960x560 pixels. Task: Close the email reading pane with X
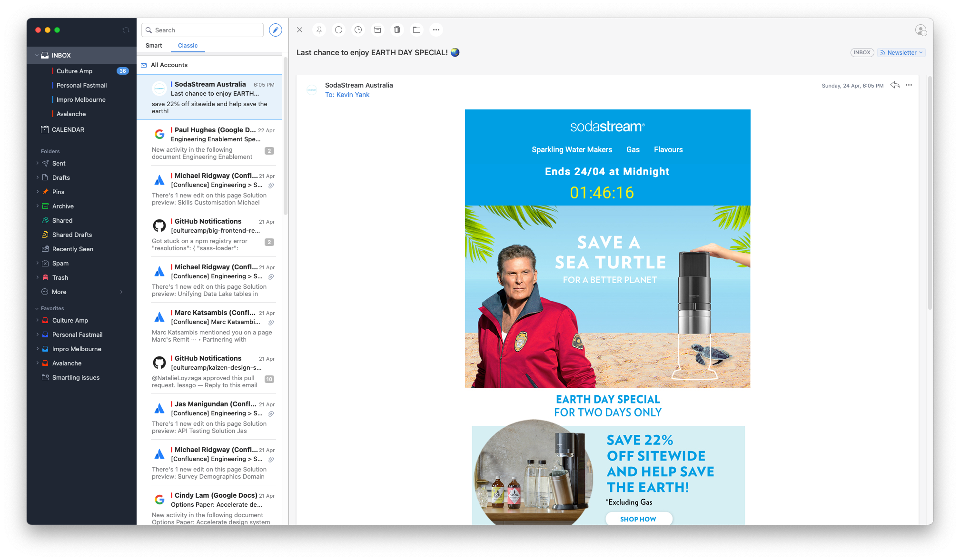[x=299, y=30]
